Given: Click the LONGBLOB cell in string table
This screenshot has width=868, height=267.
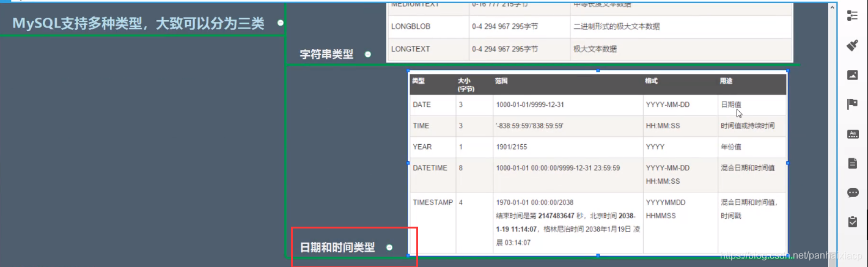Looking at the screenshot, I should [428, 27].
